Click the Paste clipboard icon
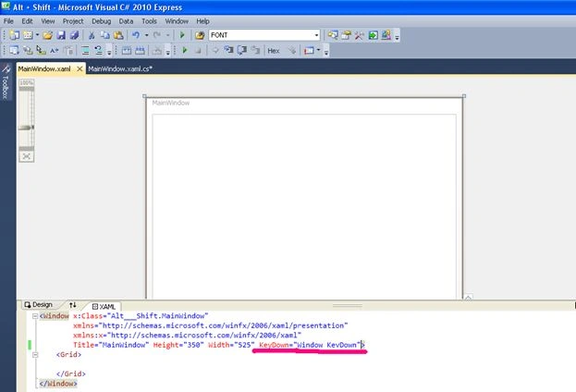The height and width of the screenshot is (392, 576). [x=118, y=35]
